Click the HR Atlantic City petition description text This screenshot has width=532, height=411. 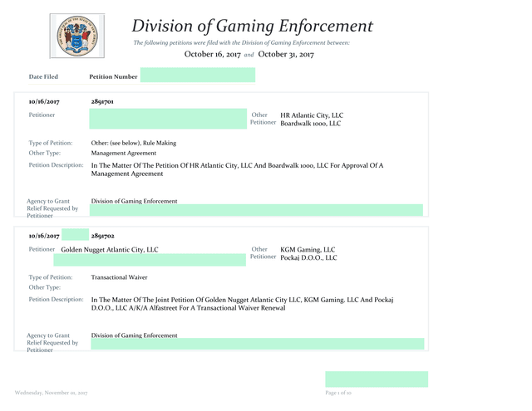coord(237,169)
